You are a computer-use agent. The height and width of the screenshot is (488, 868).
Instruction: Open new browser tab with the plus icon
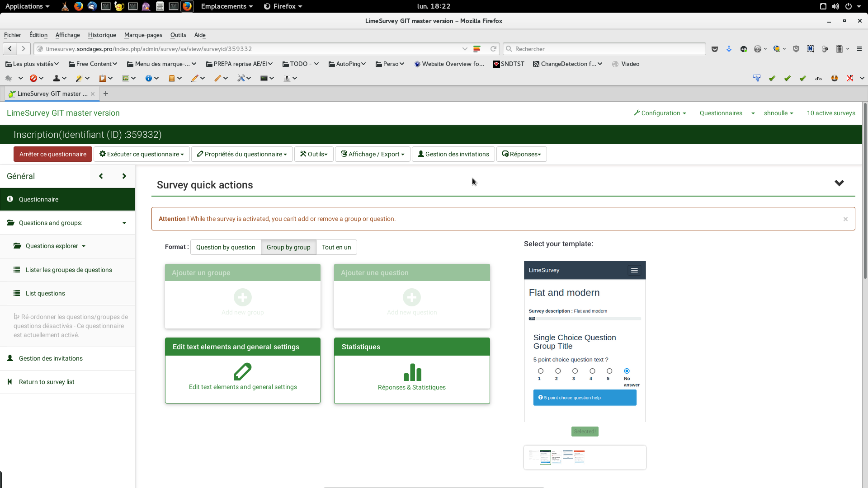point(106,94)
